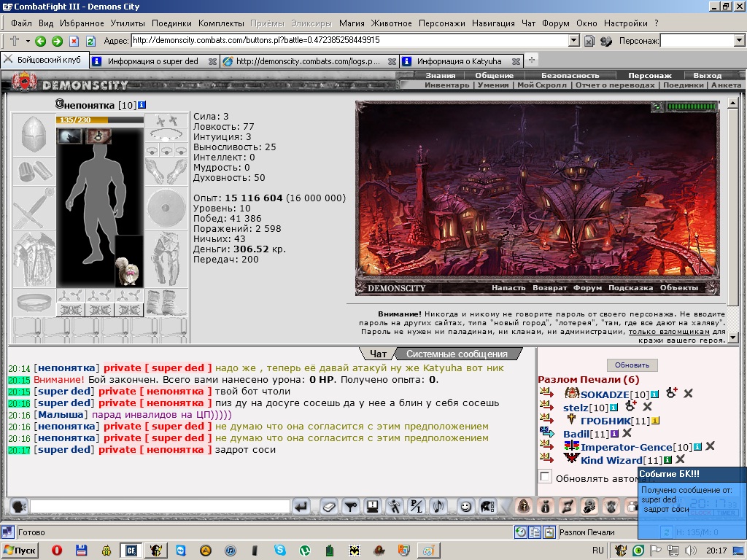
Task: Click the speaking head icon left of chat input
Action: tap(19, 506)
